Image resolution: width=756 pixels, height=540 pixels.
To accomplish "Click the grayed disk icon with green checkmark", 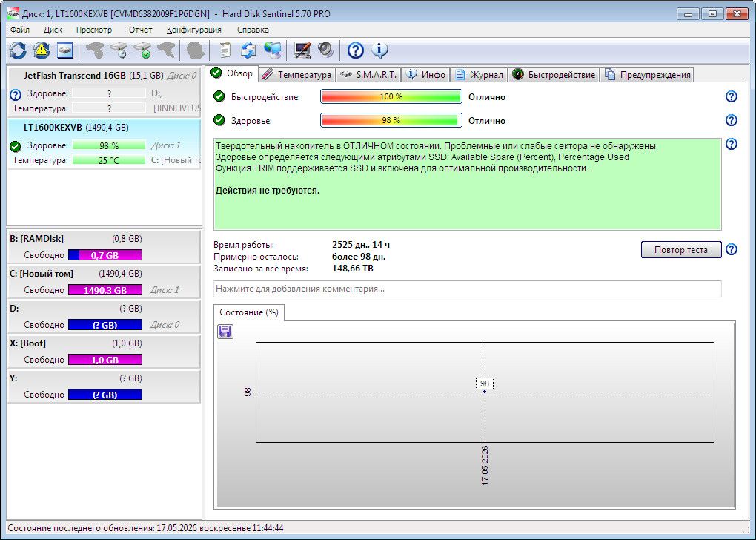I will tap(143, 50).
